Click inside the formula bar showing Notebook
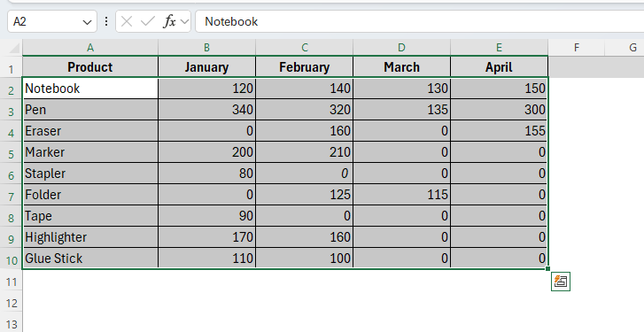 [x=419, y=21]
